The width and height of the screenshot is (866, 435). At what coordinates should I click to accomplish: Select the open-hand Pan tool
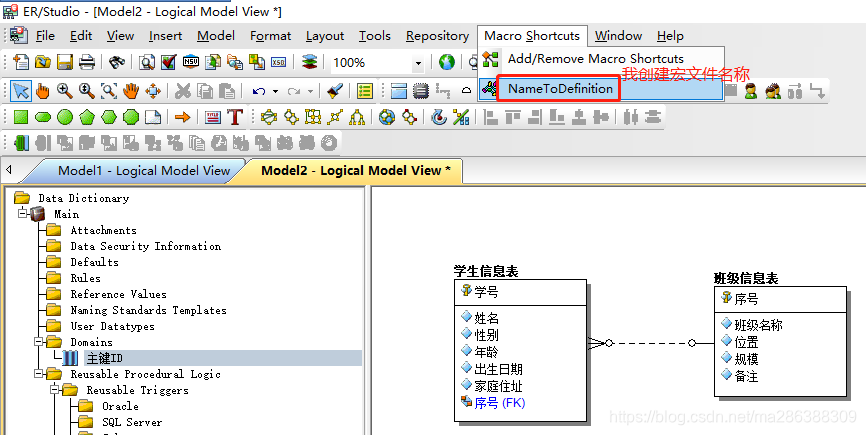point(131,90)
